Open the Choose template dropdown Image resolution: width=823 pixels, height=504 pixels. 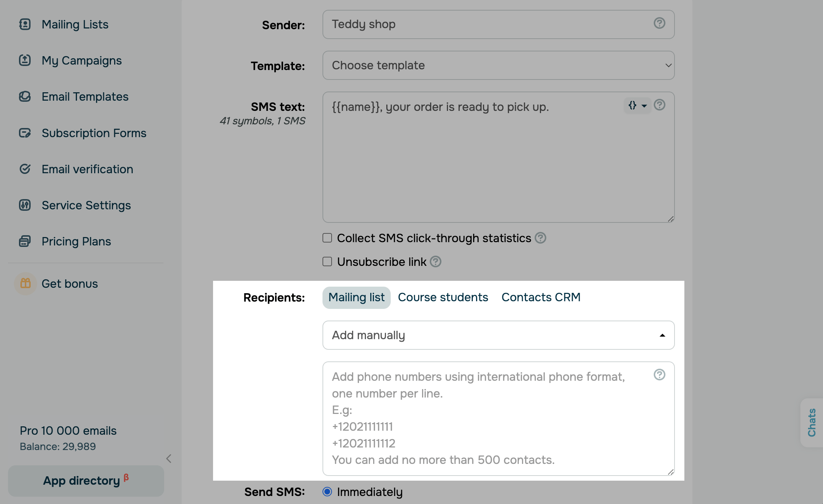click(x=498, y=65)
